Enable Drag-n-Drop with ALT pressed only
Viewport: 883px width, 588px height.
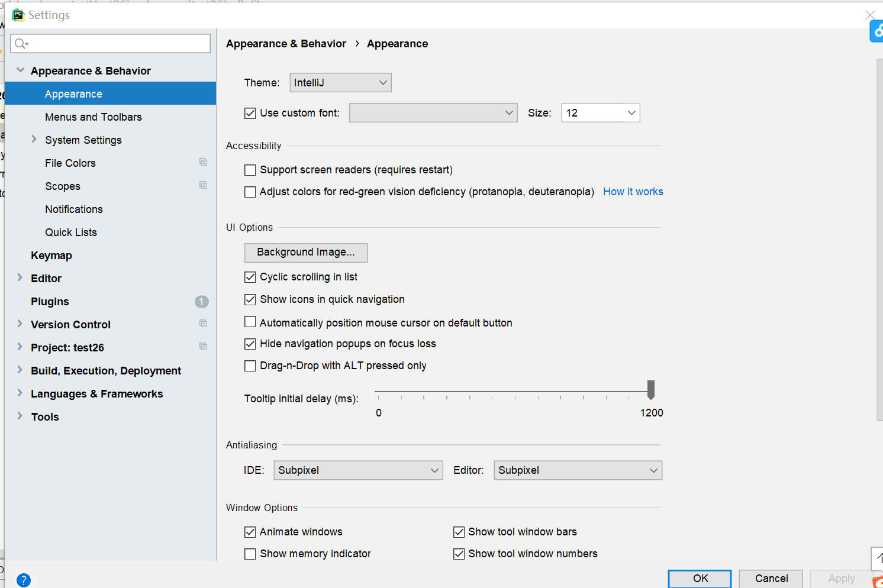click(x=250, y=366)
